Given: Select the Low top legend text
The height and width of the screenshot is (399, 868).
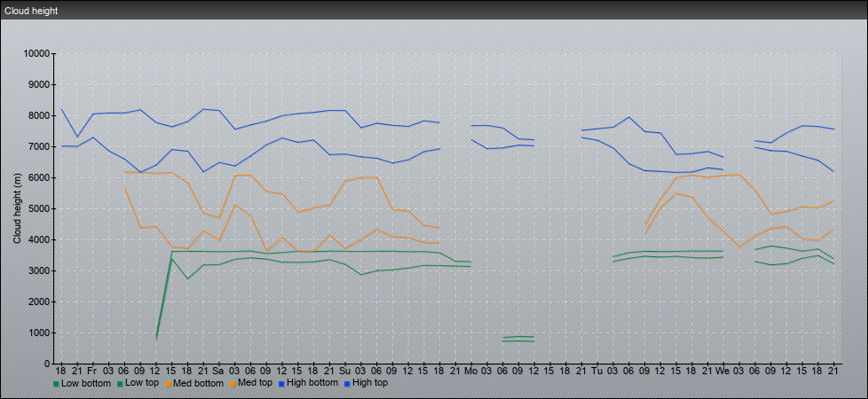Looking at the screenshot, I should point(141,383).
